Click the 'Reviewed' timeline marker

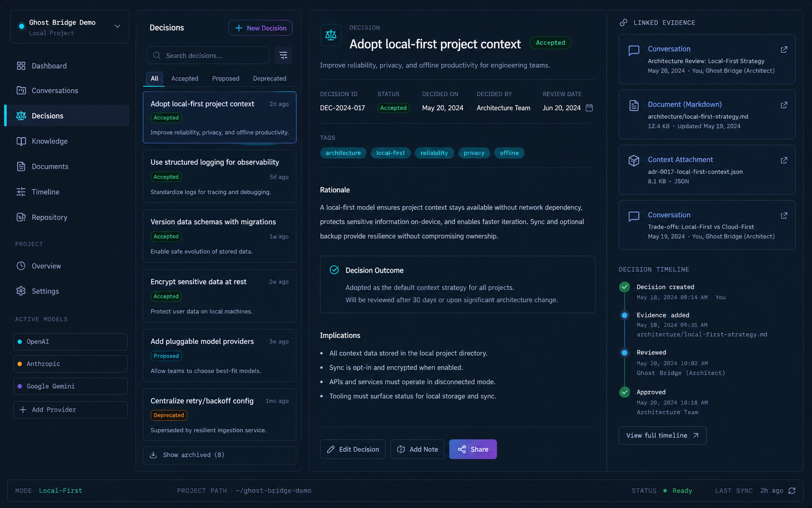[625, 353]
